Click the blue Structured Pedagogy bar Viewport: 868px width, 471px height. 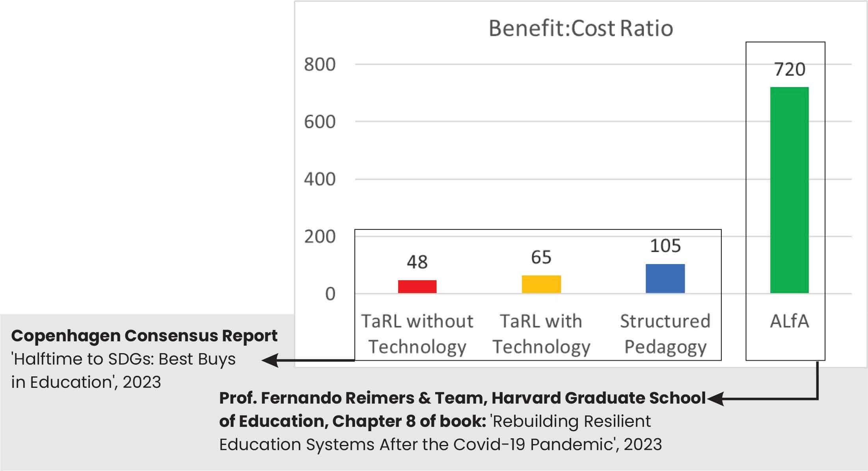(x=665, y=279)
